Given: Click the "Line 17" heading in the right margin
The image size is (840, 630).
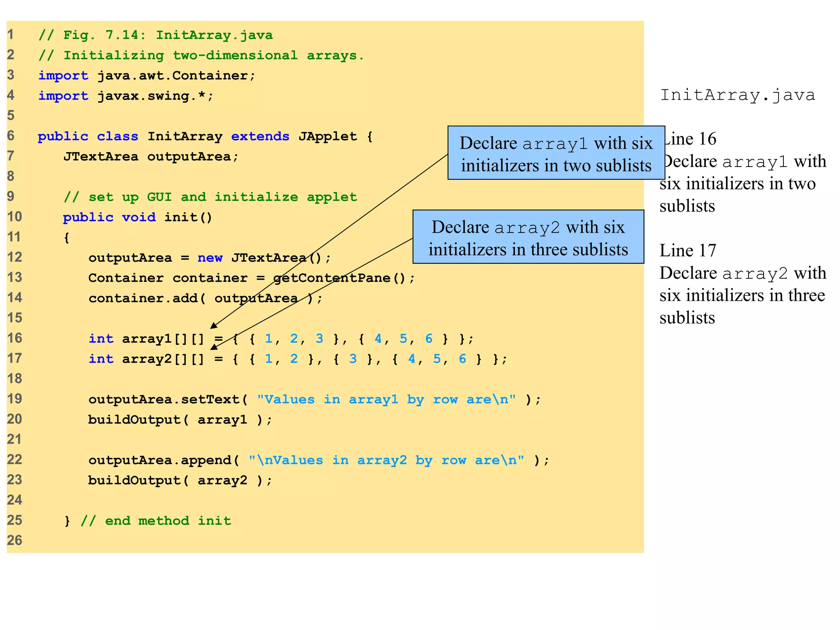Looking at the screenshot, I should click(x=688, y=250).
